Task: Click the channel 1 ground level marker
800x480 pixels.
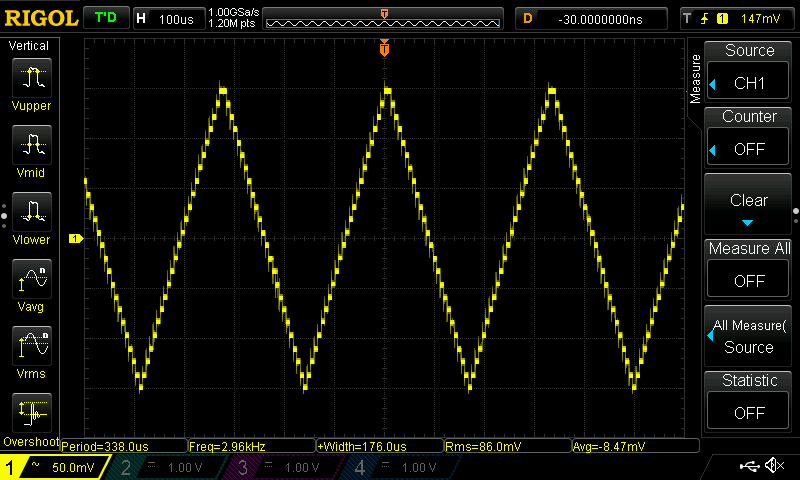Action: (76, 238)
